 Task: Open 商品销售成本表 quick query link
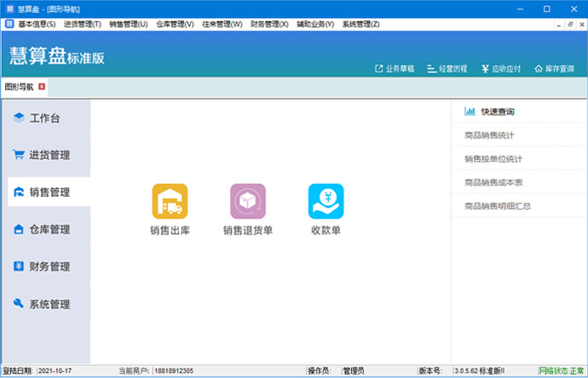click(493, 182)
